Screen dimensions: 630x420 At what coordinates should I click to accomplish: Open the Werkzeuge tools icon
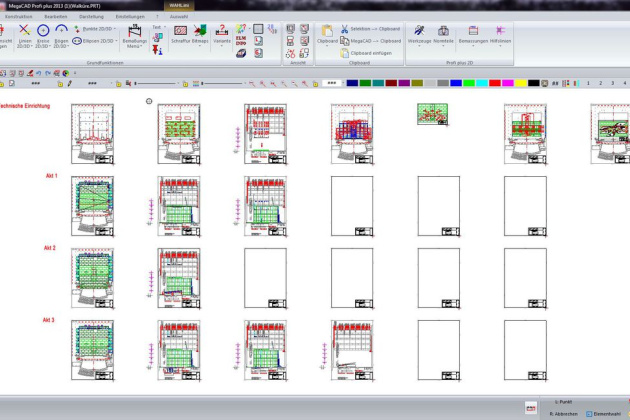pos(419,35)
